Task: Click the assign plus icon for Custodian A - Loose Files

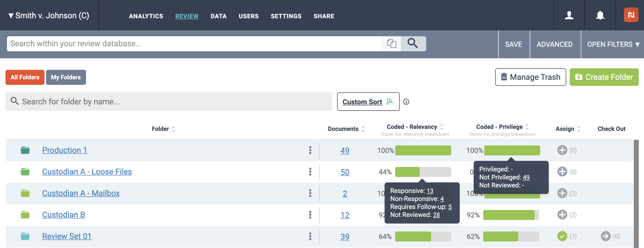Action: [562, 172]
